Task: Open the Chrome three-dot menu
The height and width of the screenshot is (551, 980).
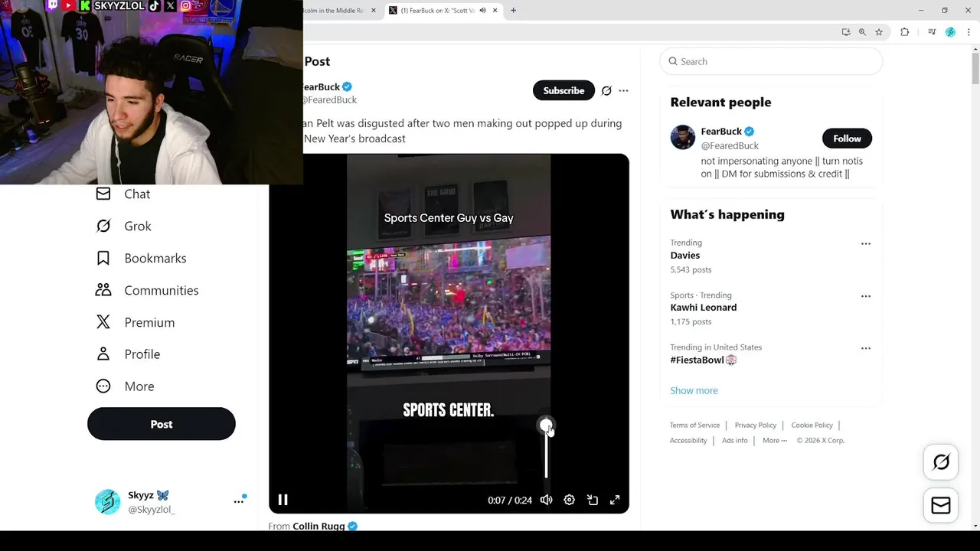Action: 969,32
